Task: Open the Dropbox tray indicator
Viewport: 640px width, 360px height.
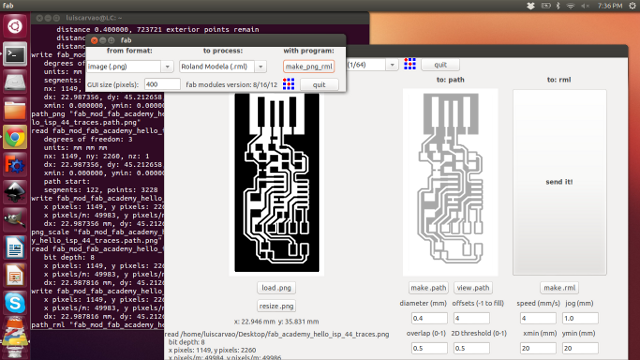Action: pyautogui.click(x=530, y=6)
